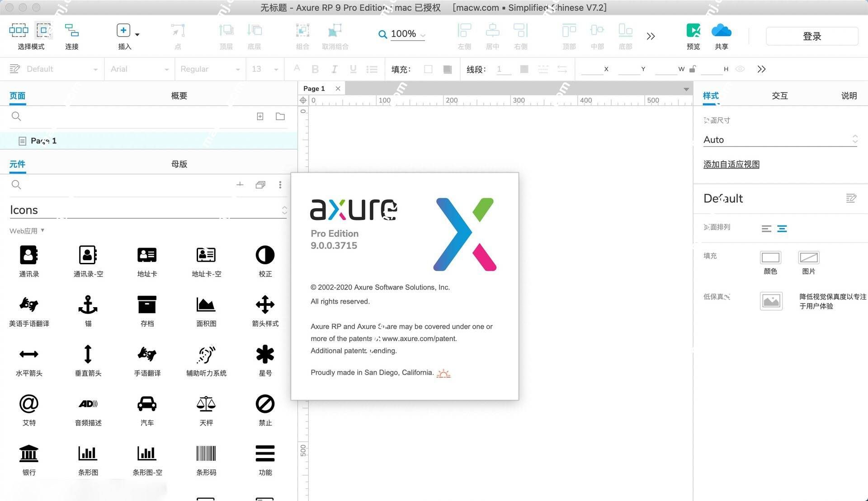Image resolution: width=868 pixels, height=501 pixels.
Task: Click the 组合 group icon
Action: 302,30
